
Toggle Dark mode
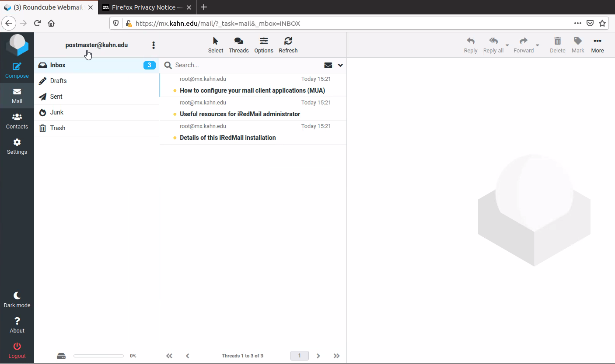pos(17,300)
